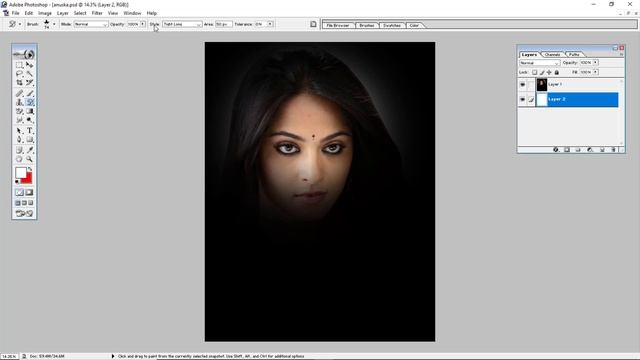
Task: Create new adjustment layer icon
Action: click(590, 150)
